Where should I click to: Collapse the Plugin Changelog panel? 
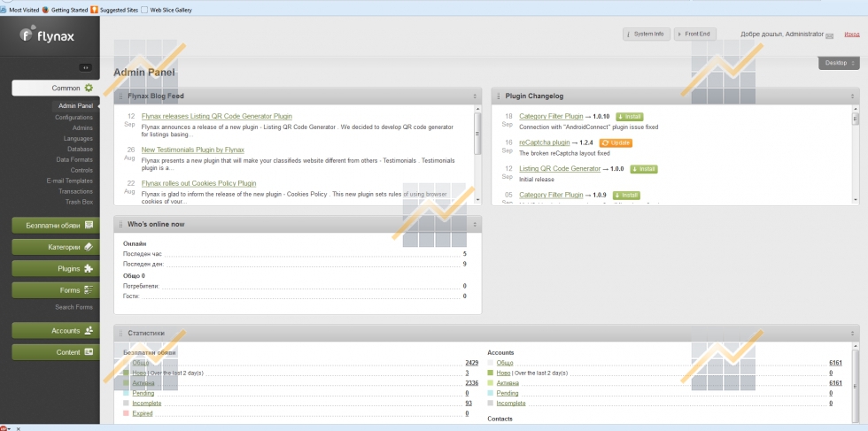point(852,96)
